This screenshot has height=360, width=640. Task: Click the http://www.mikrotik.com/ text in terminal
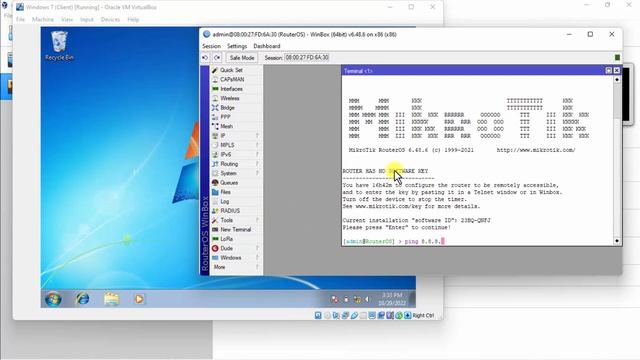point(536,150)
